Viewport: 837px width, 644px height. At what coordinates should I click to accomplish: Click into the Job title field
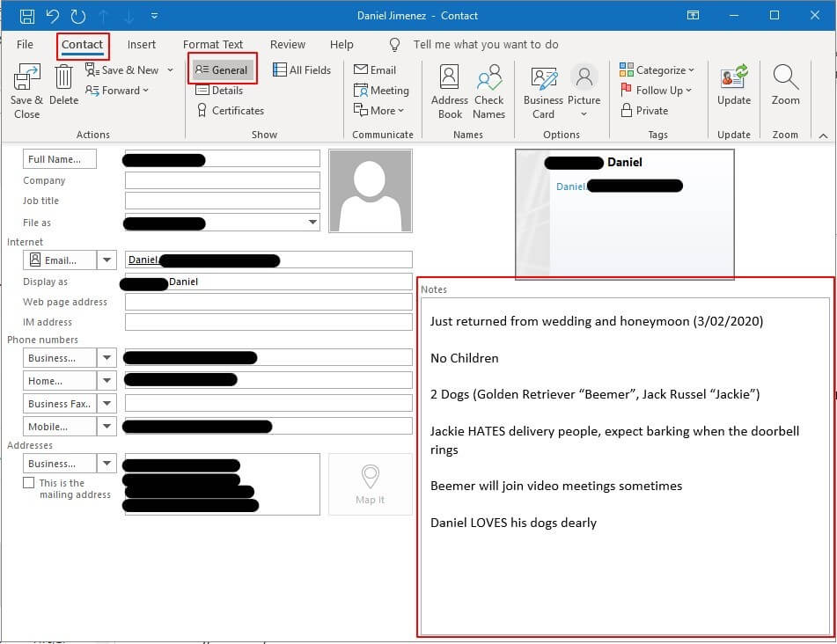222,201
